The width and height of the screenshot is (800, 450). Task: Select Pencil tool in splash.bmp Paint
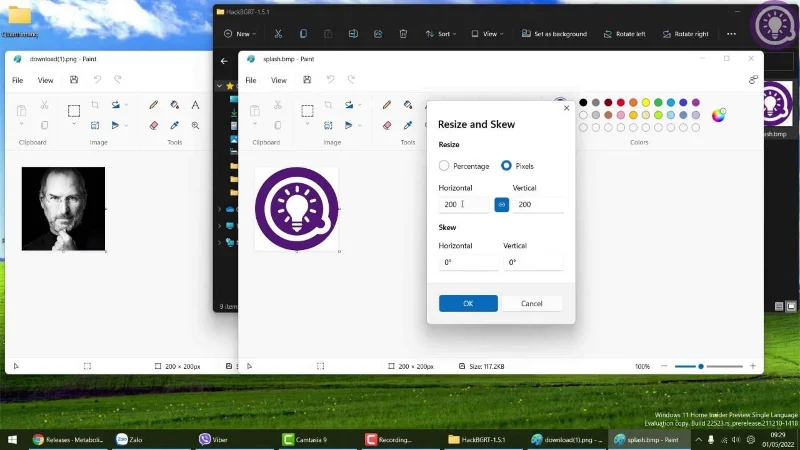click(387, 105)
